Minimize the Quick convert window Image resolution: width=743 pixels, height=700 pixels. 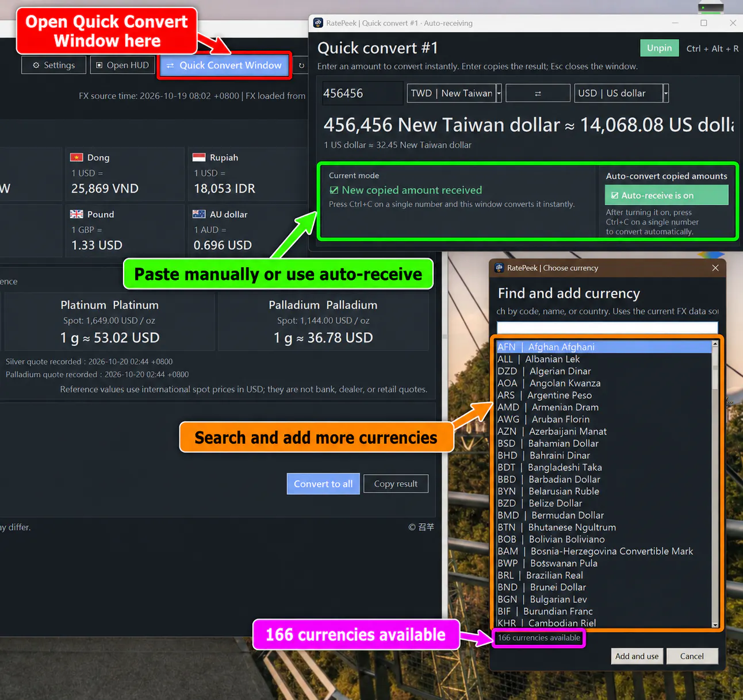point(675,23)
